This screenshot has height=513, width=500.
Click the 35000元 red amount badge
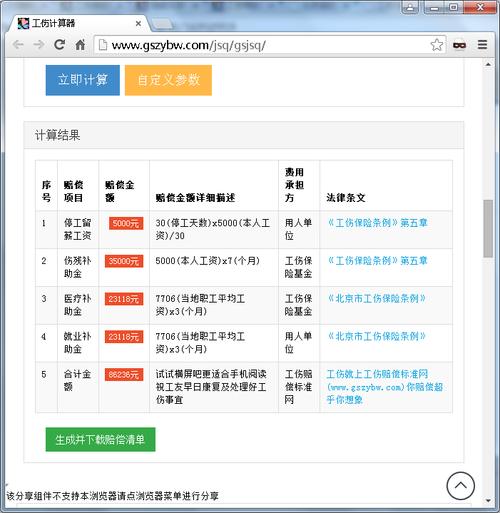pos(124,261)
